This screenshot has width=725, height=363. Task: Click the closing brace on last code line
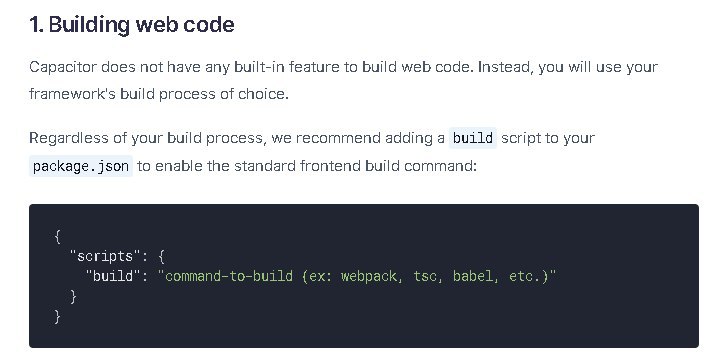pos(57,316)
